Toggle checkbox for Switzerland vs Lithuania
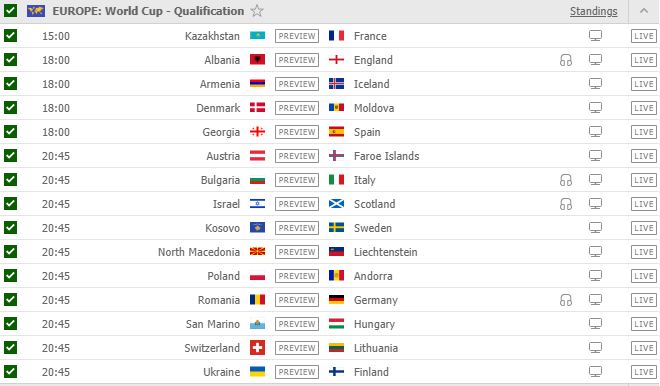This screenshot has width=660, height=386. click(11, 347)
